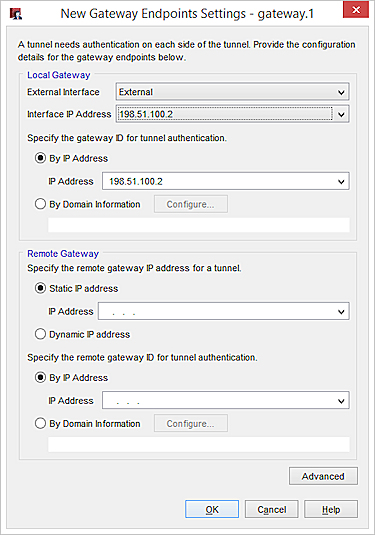Click the Cancel button
The height and width of the screenshot is (535, 375).
point(272,509)
